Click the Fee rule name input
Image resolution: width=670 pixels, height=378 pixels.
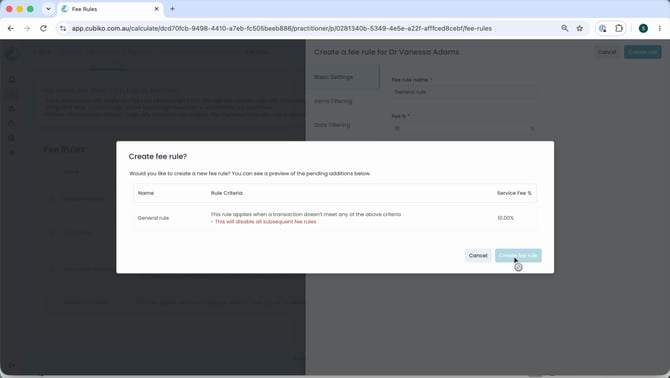pos(463,92)
